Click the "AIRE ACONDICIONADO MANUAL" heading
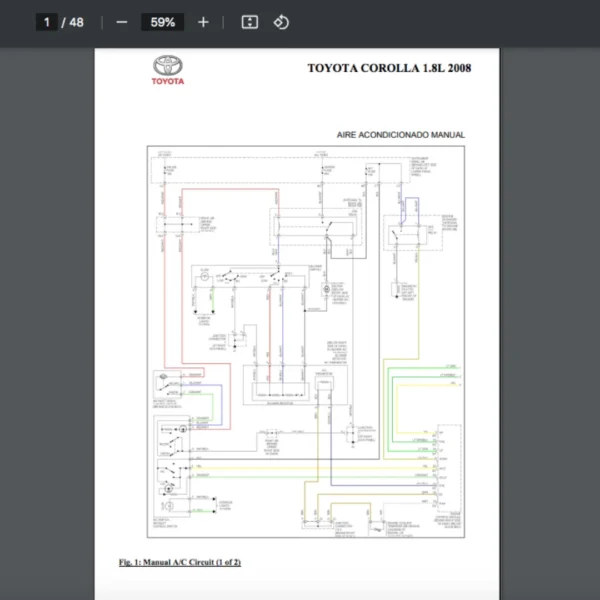This screenshot has width=600, height=600. coord(403,135)
